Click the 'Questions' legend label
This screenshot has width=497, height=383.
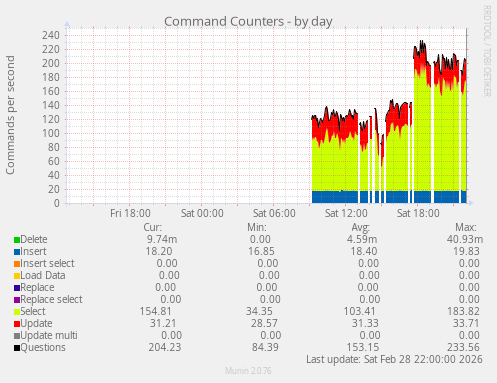coord(43,347)
